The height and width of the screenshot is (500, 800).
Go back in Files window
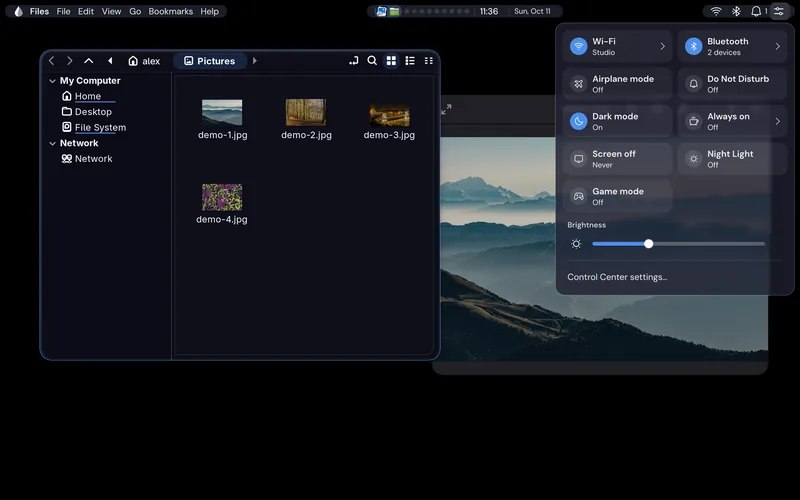click(52, 61)
